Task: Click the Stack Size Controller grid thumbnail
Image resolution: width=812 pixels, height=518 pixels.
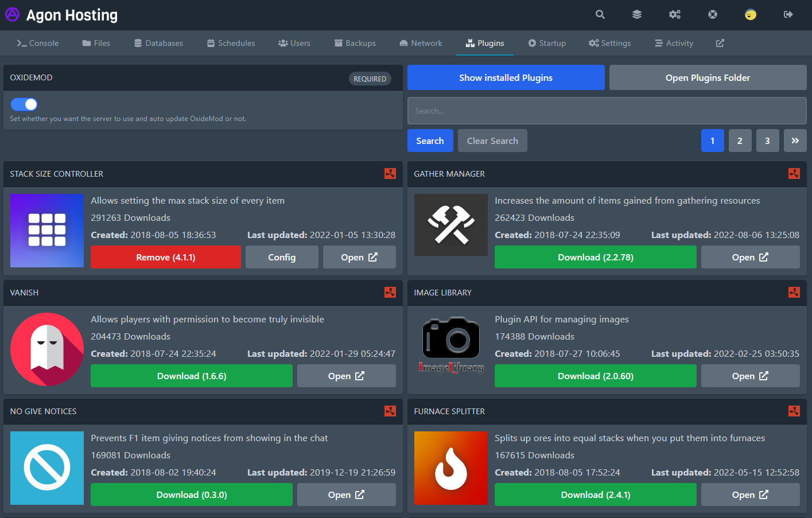Action: (47, 231)
